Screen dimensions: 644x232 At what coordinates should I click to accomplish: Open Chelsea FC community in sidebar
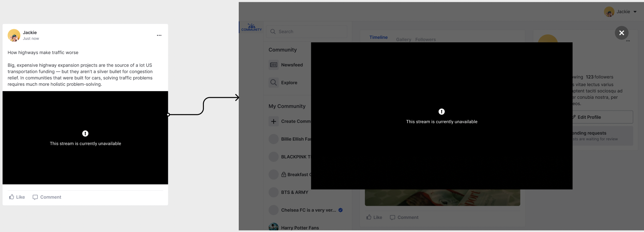pyautogui.click(x=308, y=210)
